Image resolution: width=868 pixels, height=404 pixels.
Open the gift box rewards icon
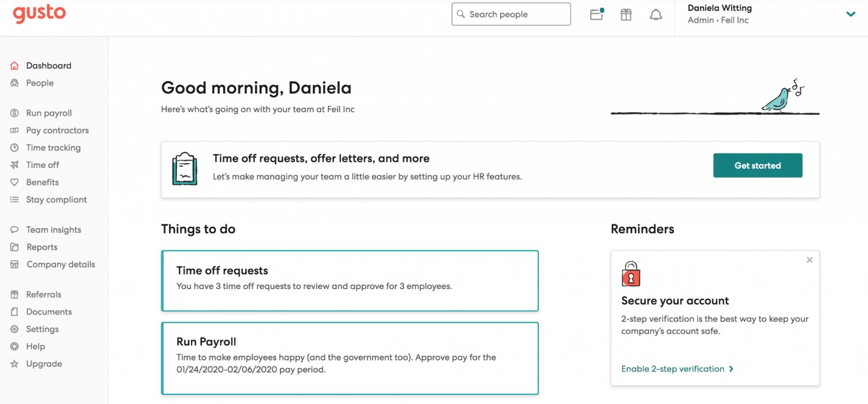coord(626,14)
